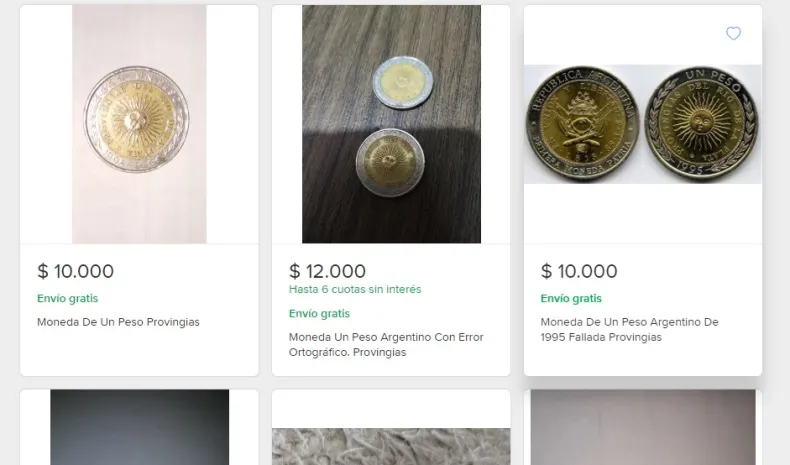Favorite the 1995 Fallada coin listing with the heart
This screenshot has height=465, width=790.
(733, 34)
